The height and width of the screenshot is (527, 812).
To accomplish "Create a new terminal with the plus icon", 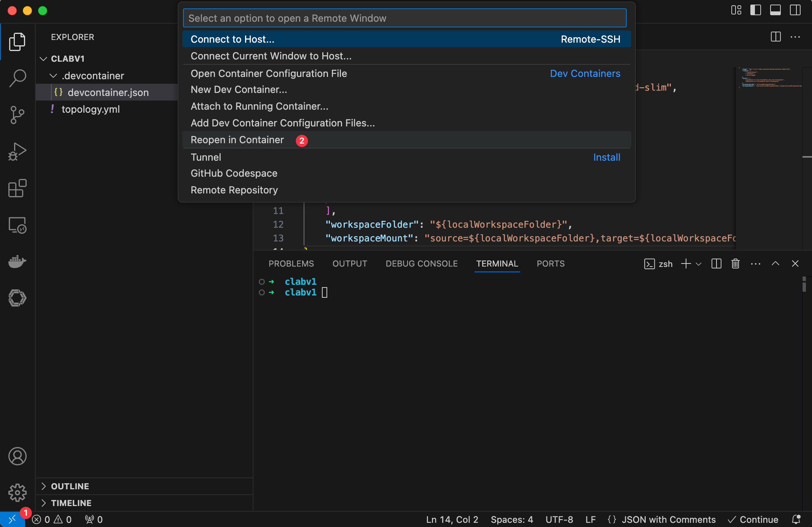I will pos(686,263).
